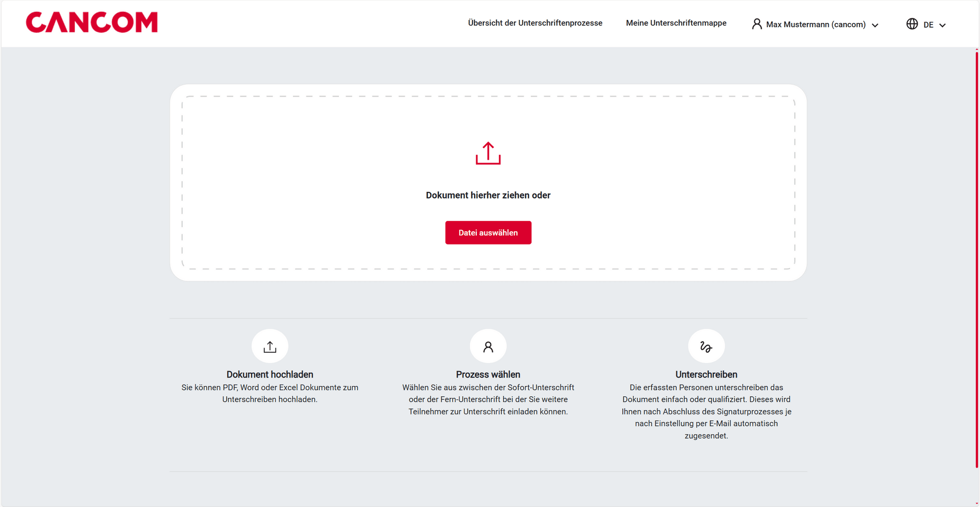980x507 pixels.
Task: Click the user profile icon in header
Action: coord(756,24)
